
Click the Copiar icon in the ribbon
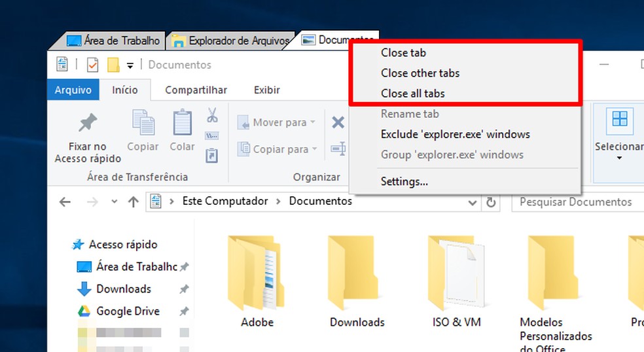(143, 122)
